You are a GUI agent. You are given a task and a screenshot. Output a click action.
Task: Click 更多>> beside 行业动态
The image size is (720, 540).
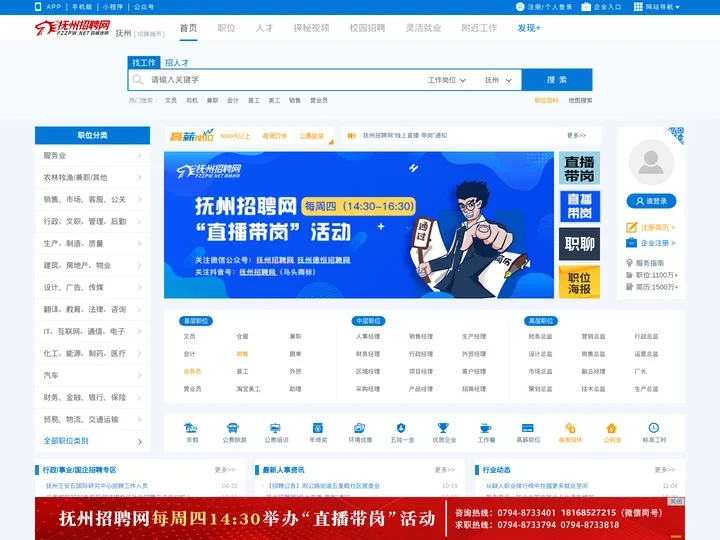click(664, 470)
